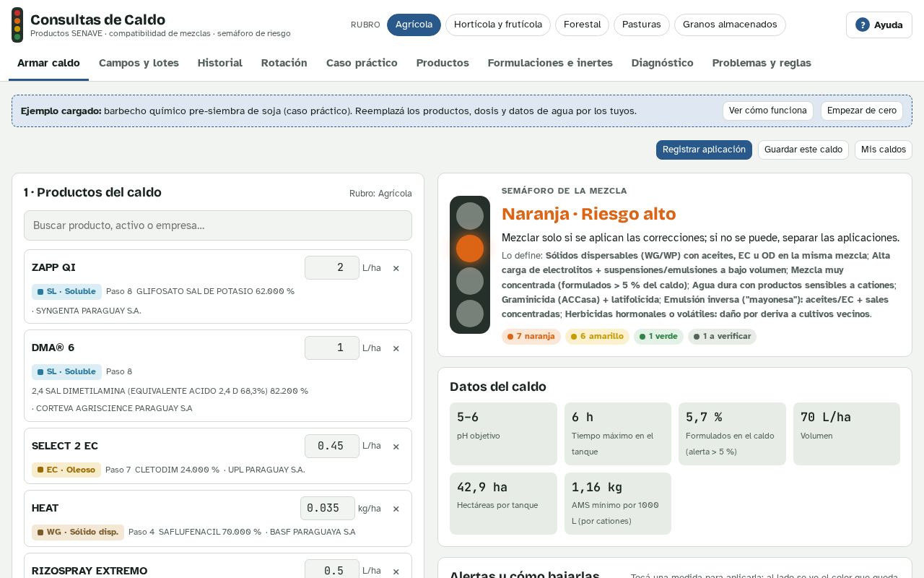Click the 5,7 % formulados card
The width and height of the screenshot is (924, 578).
pyautogui.click(x=732, y=433)
